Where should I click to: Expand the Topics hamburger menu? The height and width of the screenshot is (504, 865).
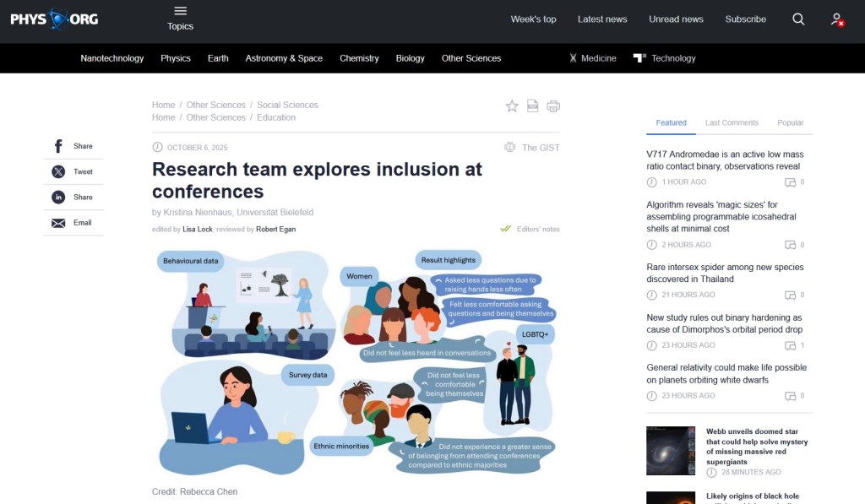[180, 17]
